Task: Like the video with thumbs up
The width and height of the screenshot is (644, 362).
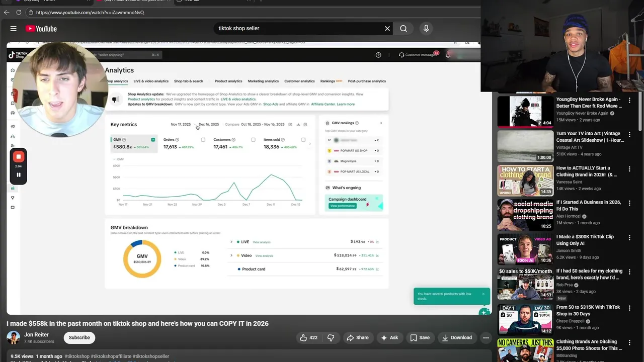Action: tap(308, 338)
